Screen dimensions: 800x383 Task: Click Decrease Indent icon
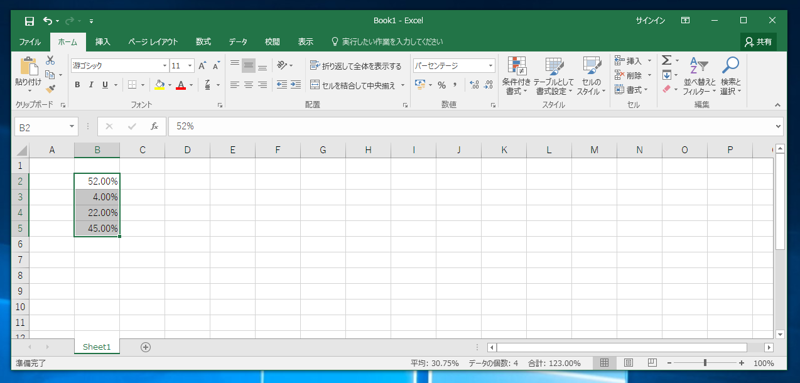click(x=282, y=85)
